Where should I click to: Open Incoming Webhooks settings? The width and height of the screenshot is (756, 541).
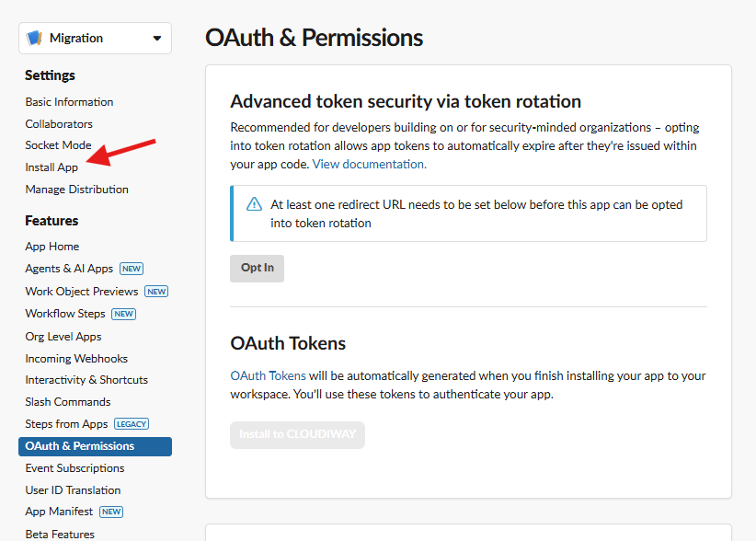tap(76, 359)
